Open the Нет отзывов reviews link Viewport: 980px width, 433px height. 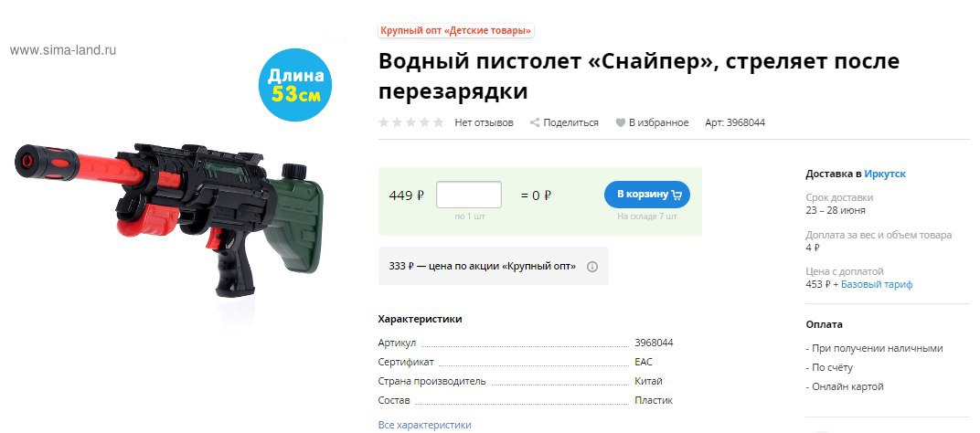click(x=484, y=122)
